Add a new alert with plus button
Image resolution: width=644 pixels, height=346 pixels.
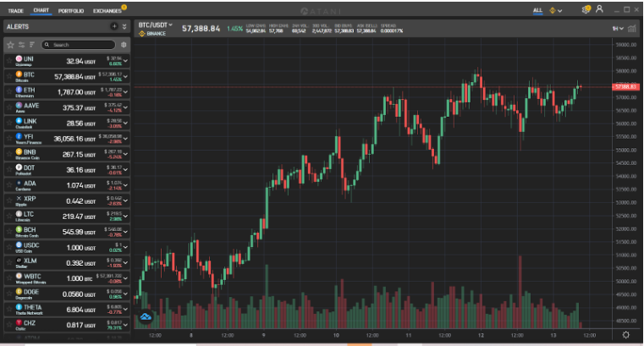pos(114,26)
